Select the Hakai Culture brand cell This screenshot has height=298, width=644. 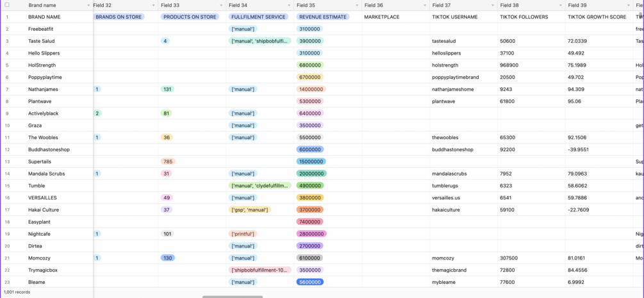point(60,210)
